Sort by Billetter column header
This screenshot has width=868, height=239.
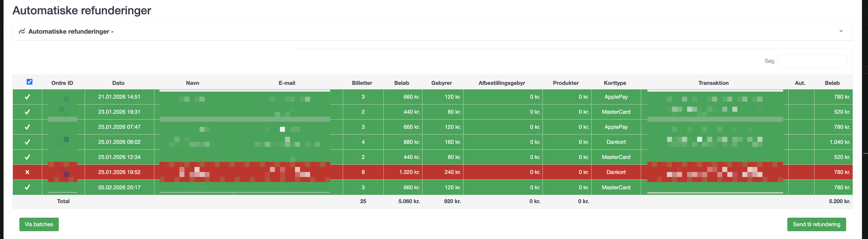(x=362, y=83)
